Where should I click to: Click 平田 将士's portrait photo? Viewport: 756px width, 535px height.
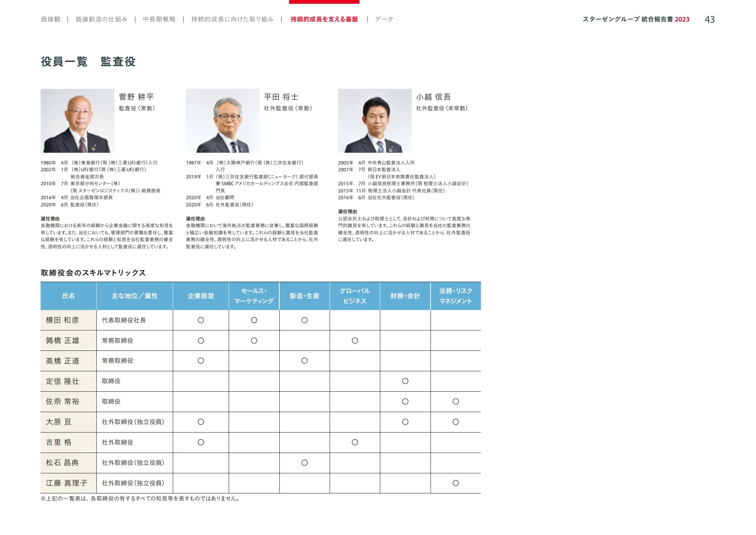click(222, 120)
